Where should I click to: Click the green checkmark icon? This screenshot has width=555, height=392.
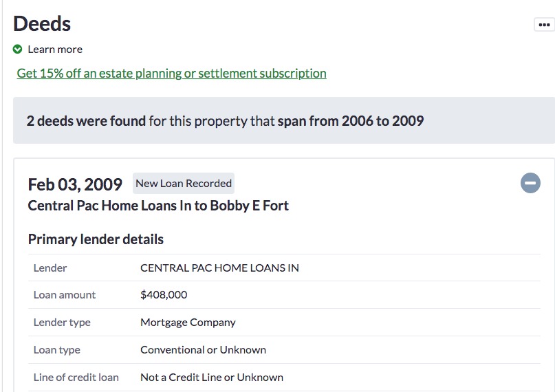pos(17,50)
